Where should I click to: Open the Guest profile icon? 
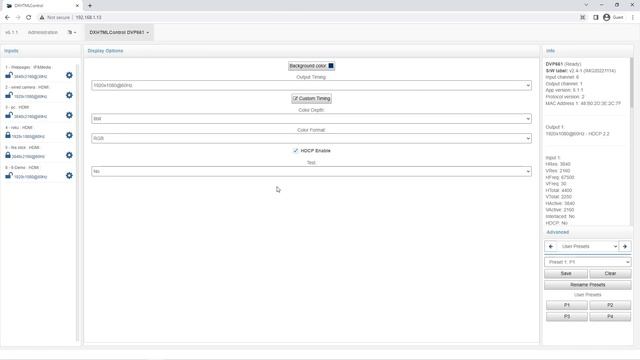pos(607,17)
